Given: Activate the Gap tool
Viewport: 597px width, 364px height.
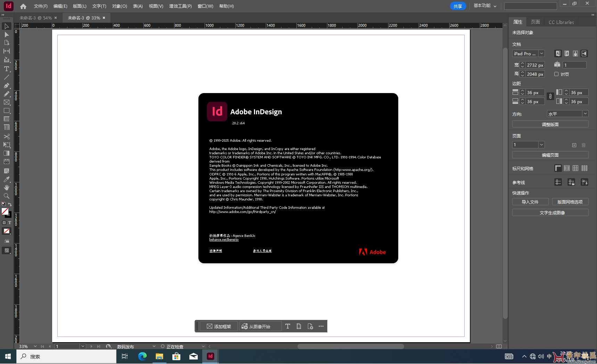Looking at the screenshot, I should click(7, 51).
